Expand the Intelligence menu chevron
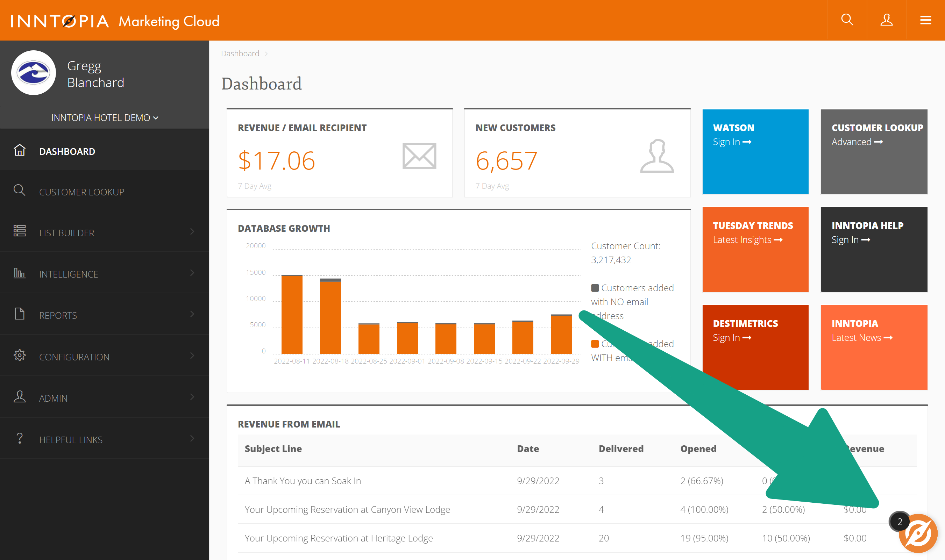This screenshot has height=560, width=945. tap(192, 273)
